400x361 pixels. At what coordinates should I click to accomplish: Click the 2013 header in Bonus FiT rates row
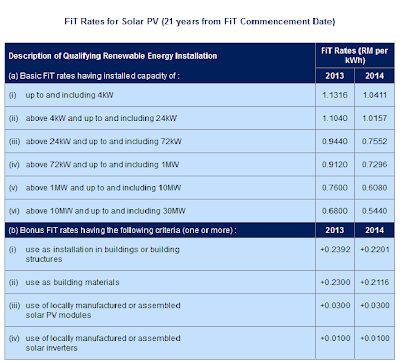click(335, 230)
